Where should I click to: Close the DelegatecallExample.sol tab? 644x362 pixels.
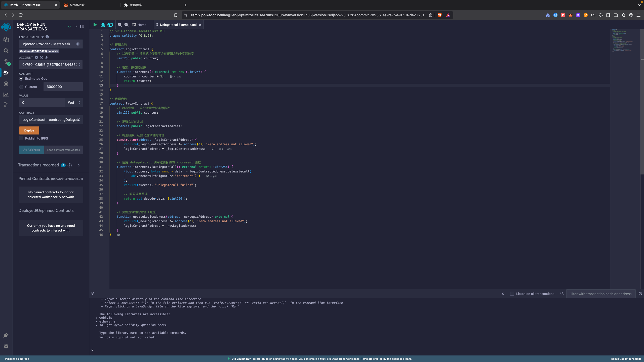click(x=200, y=25)
